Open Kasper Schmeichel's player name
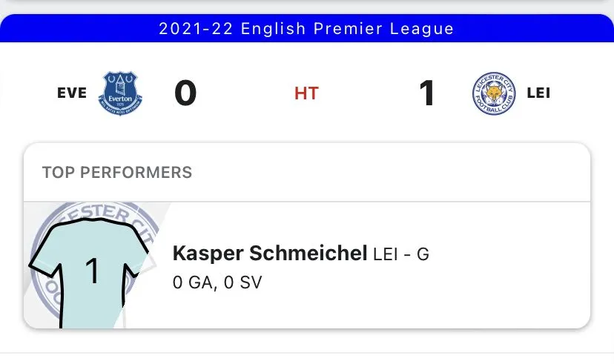Viewport: 614px width, 364px height. pyautogui.click(x=269, y=254)
